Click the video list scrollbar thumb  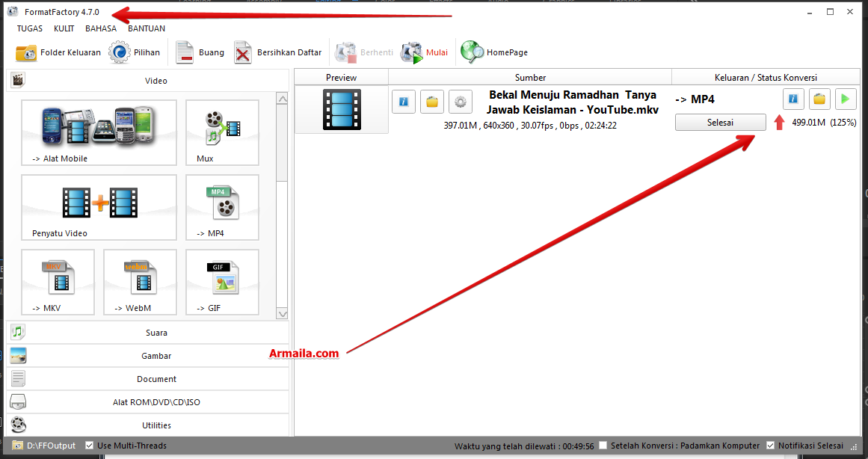pos(282,144)
